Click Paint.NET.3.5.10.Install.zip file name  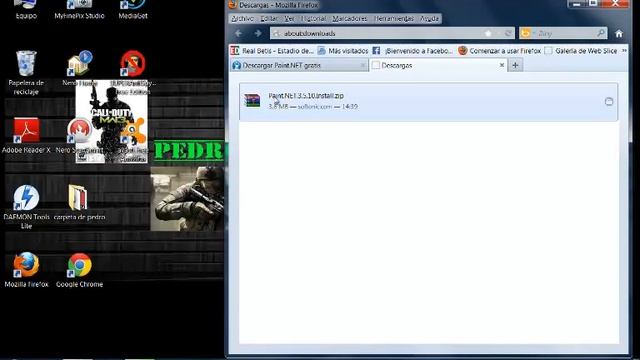[x=306, y=96]
